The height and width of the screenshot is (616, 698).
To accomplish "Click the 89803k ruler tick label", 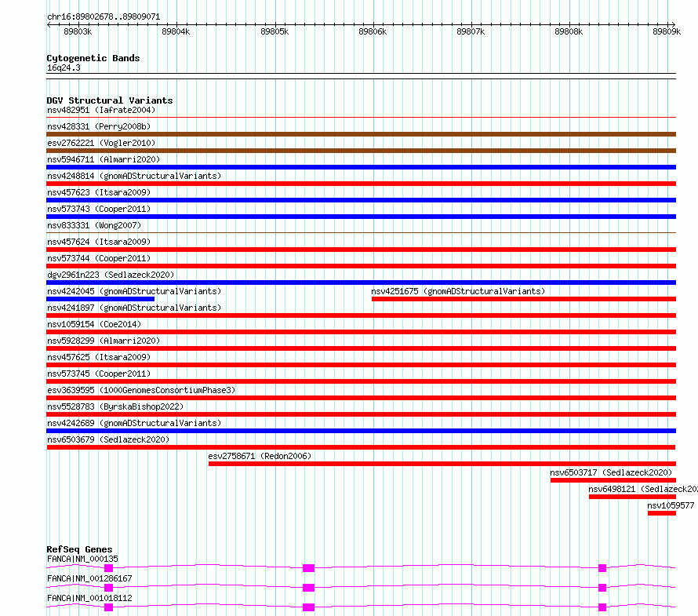I will 78,31.
